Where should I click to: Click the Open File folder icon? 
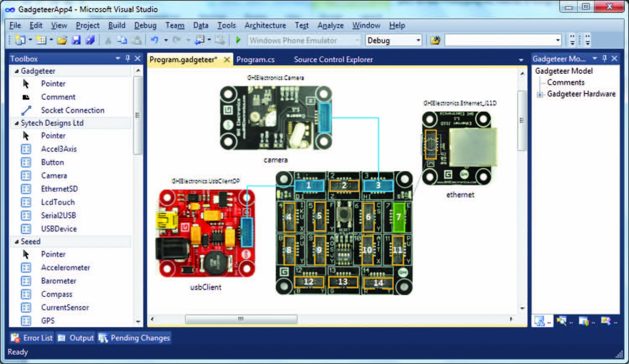pos(62,40)
